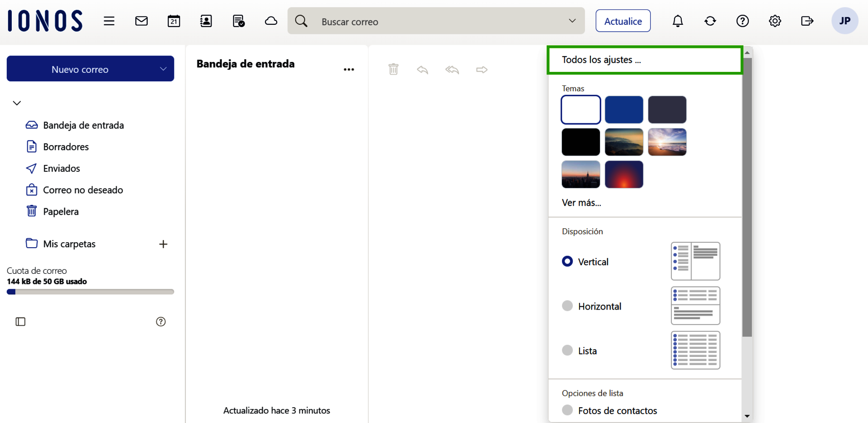Select the Vertical layout option
The width and height of the screenshot is (868, 423).
(567, 261)
